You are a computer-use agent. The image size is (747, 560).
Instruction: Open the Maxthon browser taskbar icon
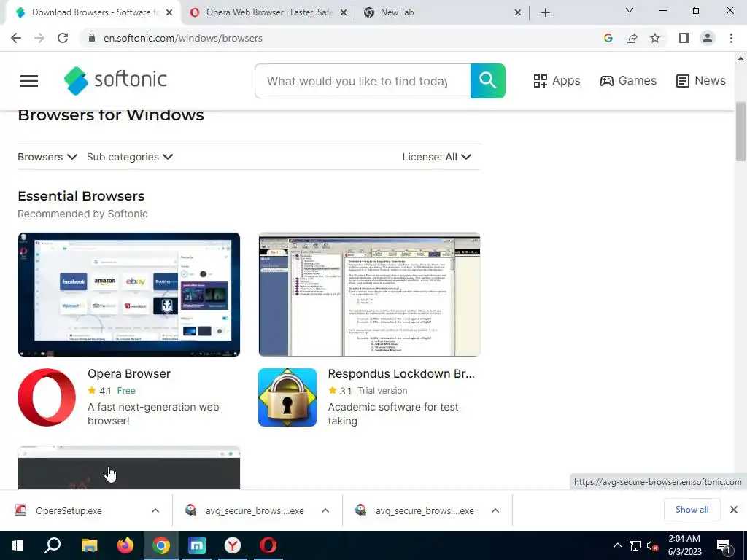point(197,545)
